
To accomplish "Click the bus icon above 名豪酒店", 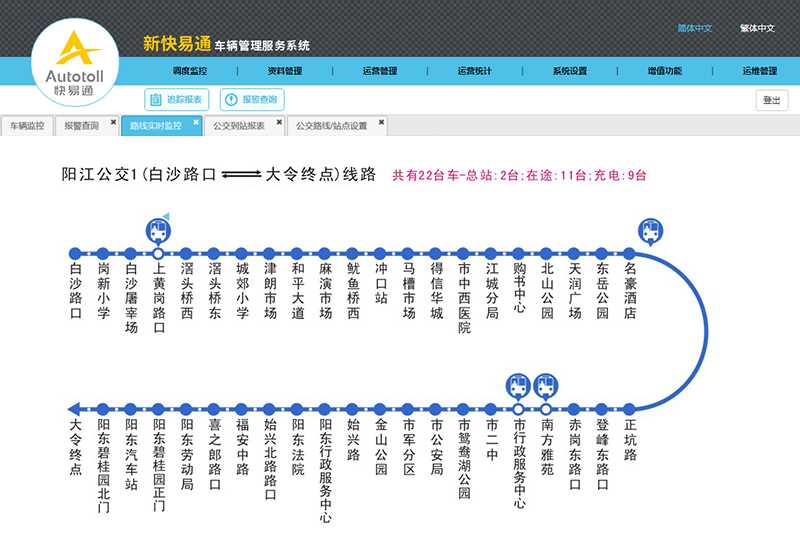I will (650, 230).
